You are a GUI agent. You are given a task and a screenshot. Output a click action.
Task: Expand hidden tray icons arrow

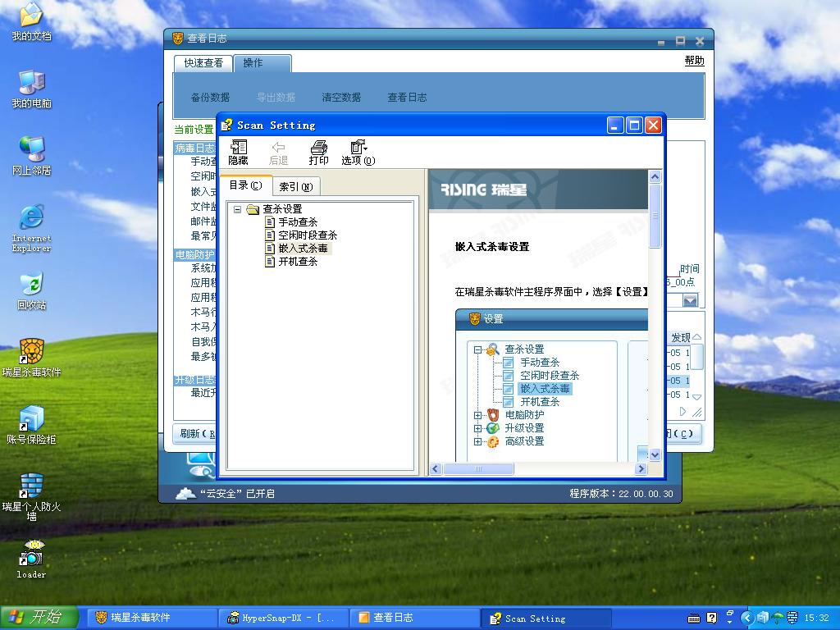click(746, 619)
